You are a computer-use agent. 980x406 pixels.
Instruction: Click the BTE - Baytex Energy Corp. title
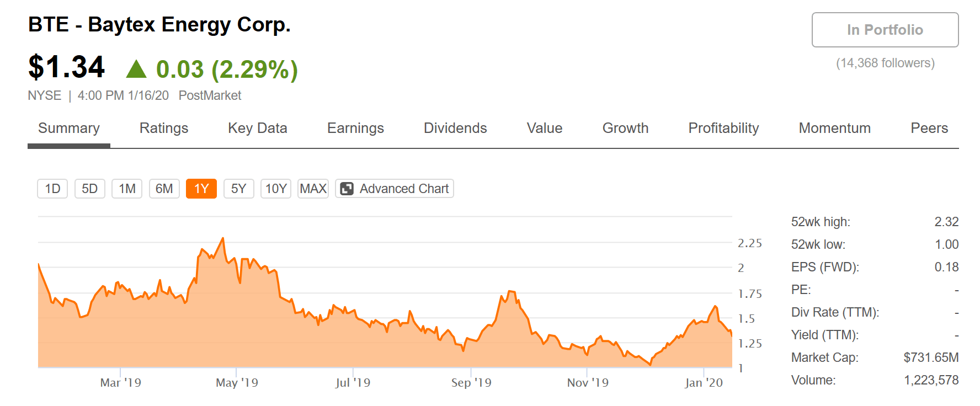pyautogui.click(x=159, y=25)
